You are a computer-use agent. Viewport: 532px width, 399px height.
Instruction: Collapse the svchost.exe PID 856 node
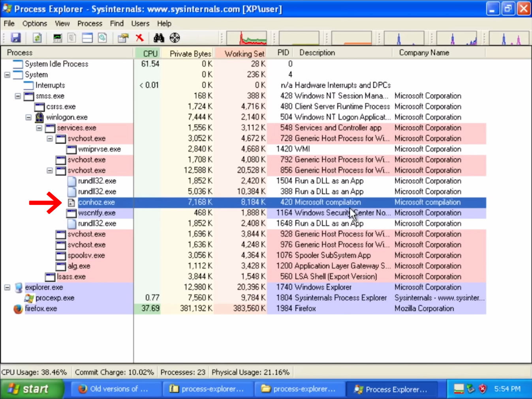coord(50,170)
